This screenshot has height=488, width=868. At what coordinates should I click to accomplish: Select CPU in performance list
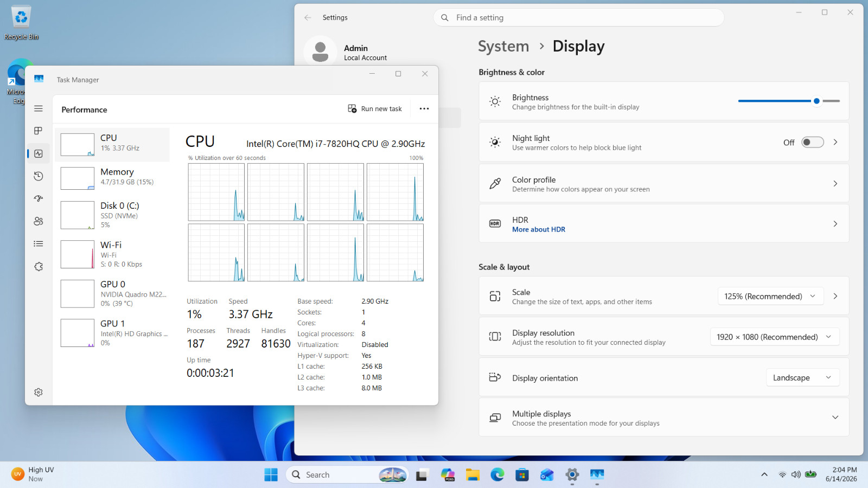(112, 145)
